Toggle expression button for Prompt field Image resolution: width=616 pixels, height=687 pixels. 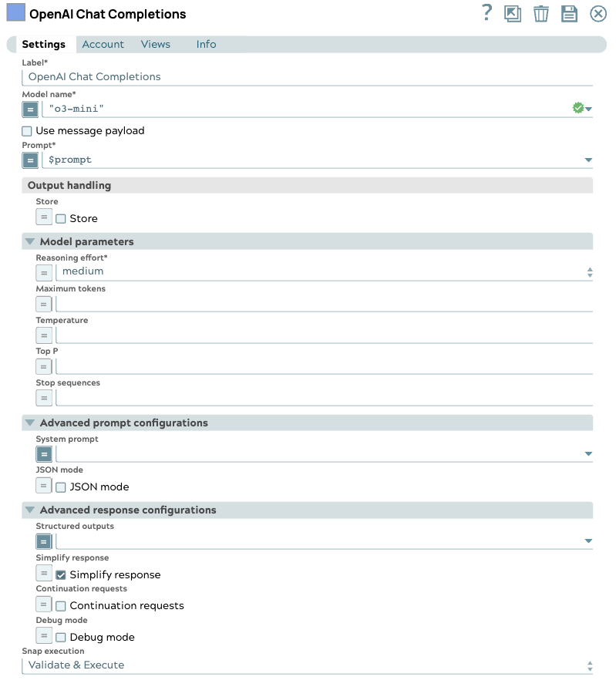(30, 160)
